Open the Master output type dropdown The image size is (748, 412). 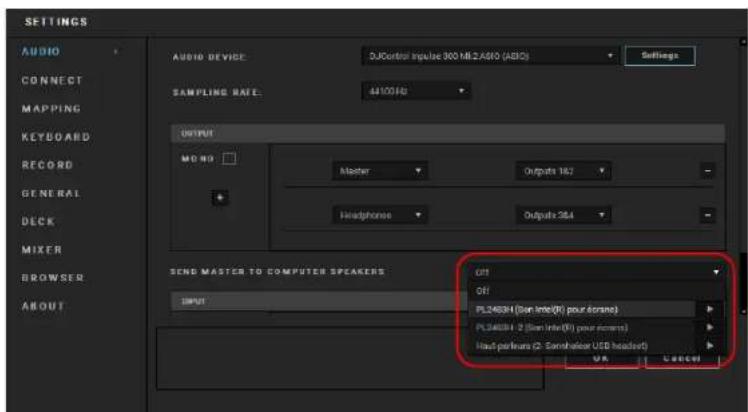point(380,171)
